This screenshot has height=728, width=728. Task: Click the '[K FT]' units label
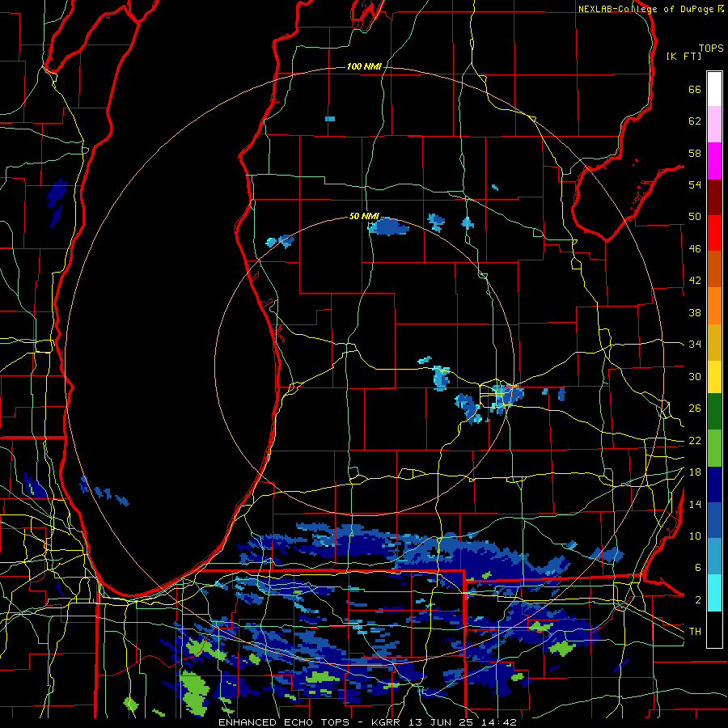click(x=684, y=56)
